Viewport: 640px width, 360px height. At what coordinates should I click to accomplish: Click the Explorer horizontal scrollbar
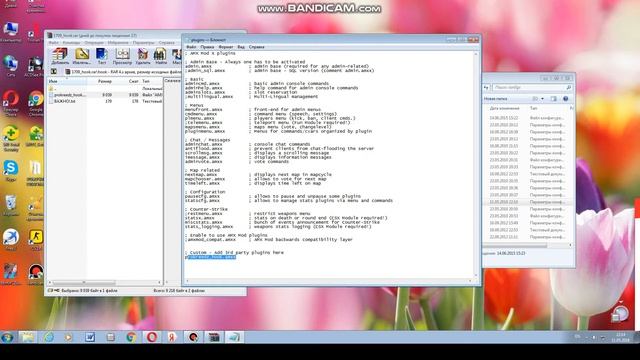[527, 245]
